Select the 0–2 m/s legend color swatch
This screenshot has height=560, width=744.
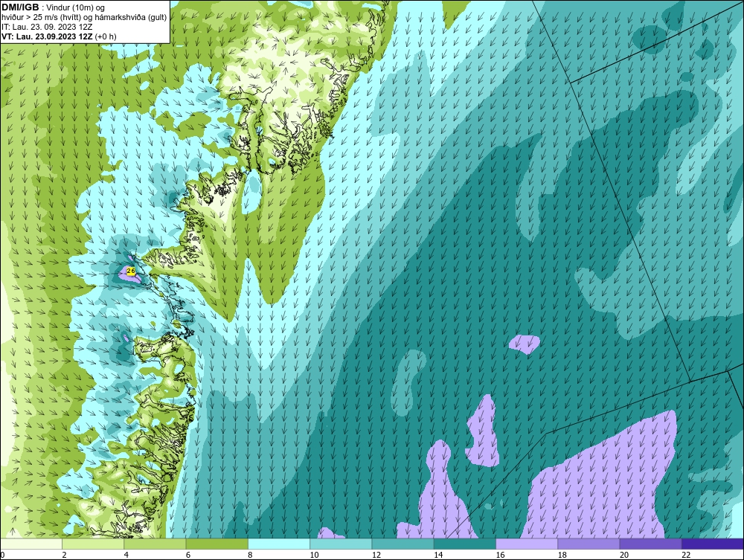tap(31, 544)
